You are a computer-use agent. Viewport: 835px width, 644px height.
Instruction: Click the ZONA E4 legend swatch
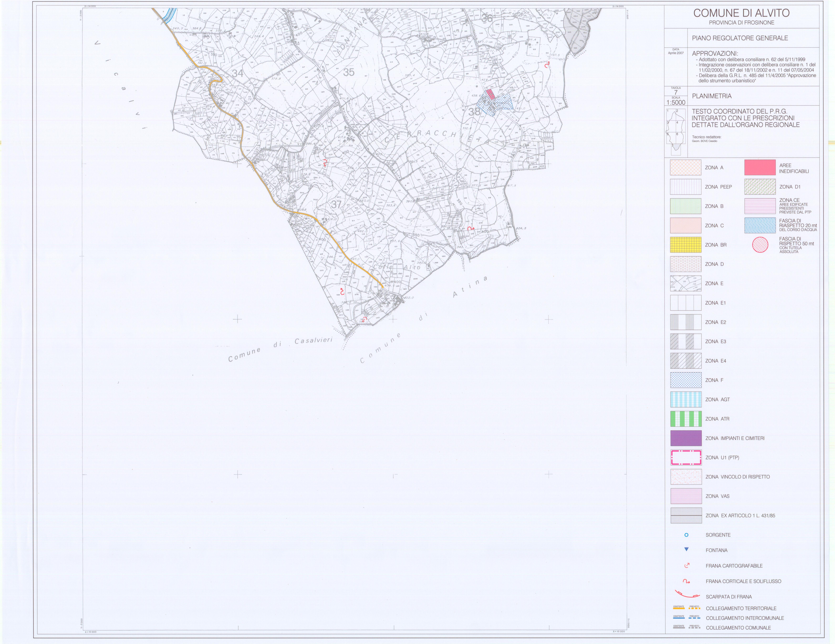tap(686, 361)
